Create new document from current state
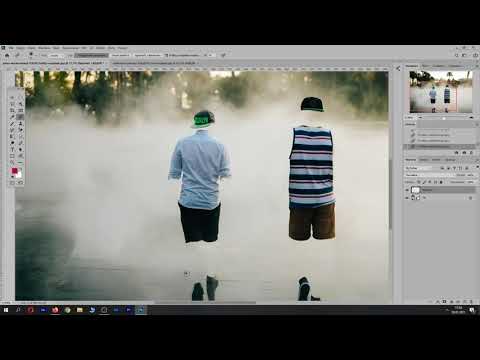480x360 pixels. point(456,153)
